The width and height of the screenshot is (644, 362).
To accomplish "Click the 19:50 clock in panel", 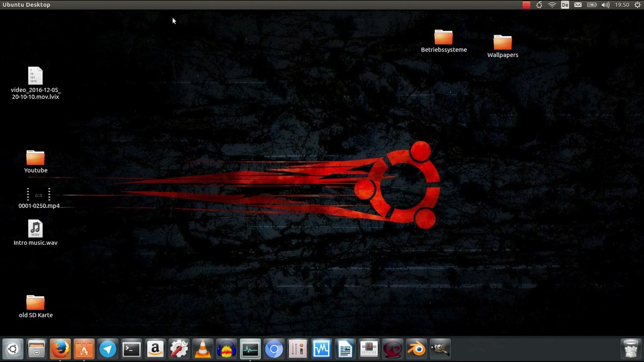I will [x=622, y=5].
